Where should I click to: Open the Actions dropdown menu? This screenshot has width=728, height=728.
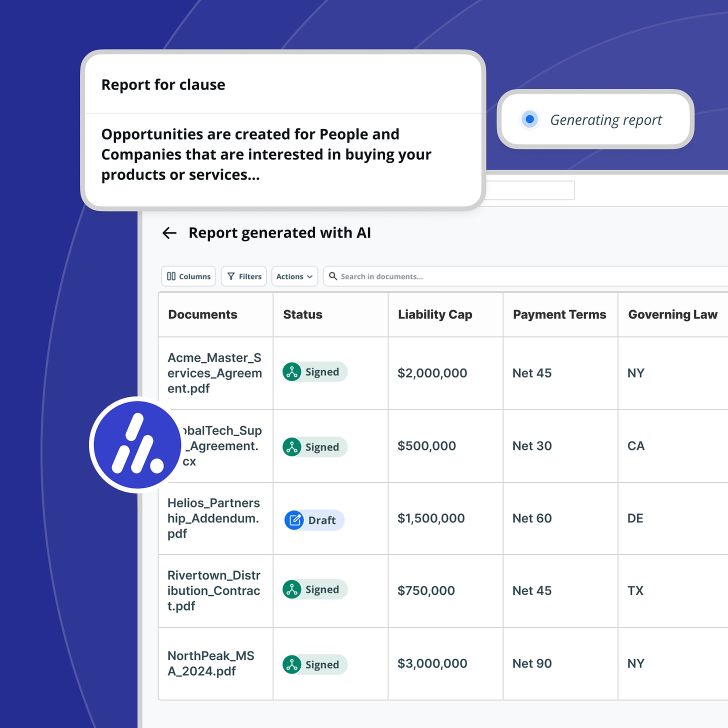click(294, 276)
